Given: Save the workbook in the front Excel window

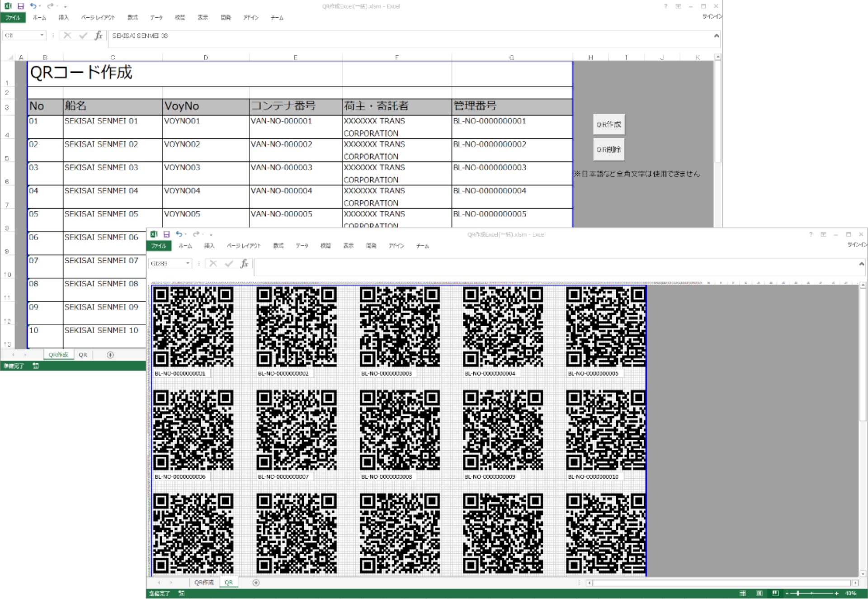Looking at the screenshot, I should point(166,234).
